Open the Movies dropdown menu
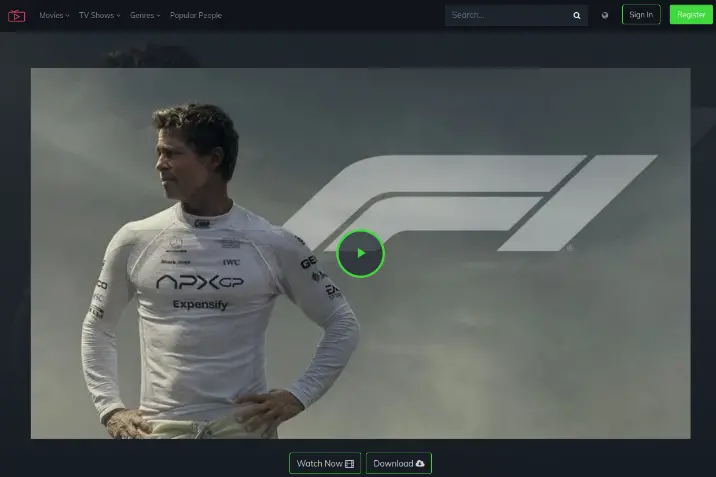 [54, 16]
